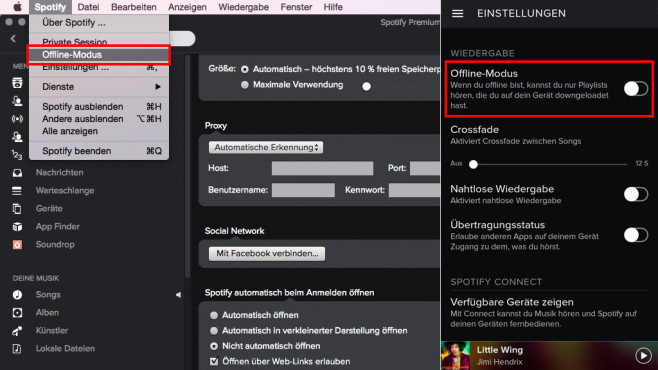This screenshot has width=658, height=370.
Task: Click the proxy Host input field
Action: 322,168
